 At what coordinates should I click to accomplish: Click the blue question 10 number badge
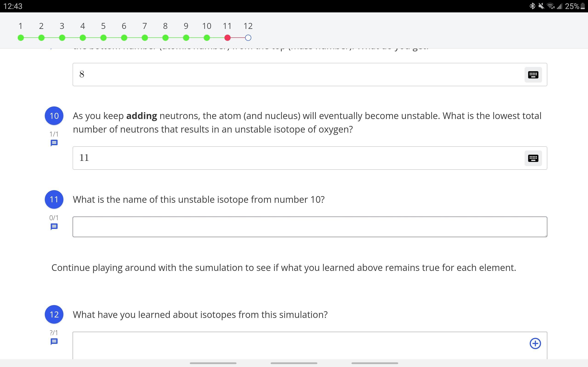pos(54,116)
